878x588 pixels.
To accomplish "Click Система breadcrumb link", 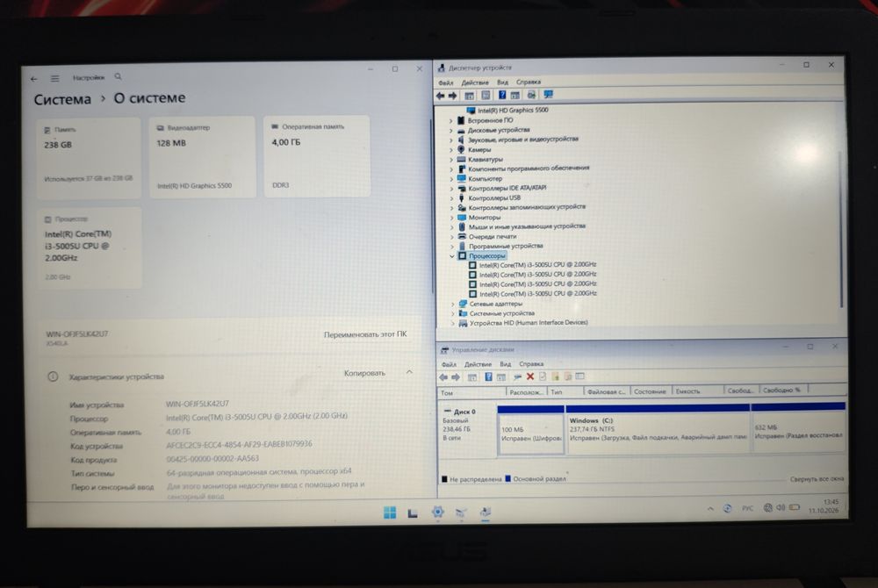I will 62,99.
